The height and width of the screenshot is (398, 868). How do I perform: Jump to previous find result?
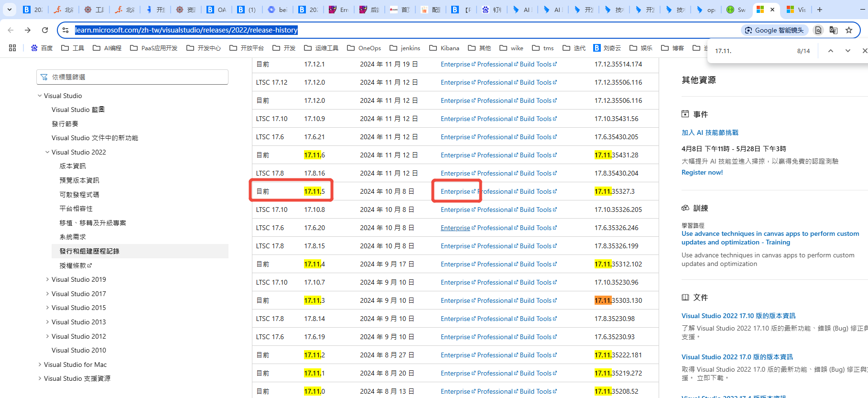(831, 51)
